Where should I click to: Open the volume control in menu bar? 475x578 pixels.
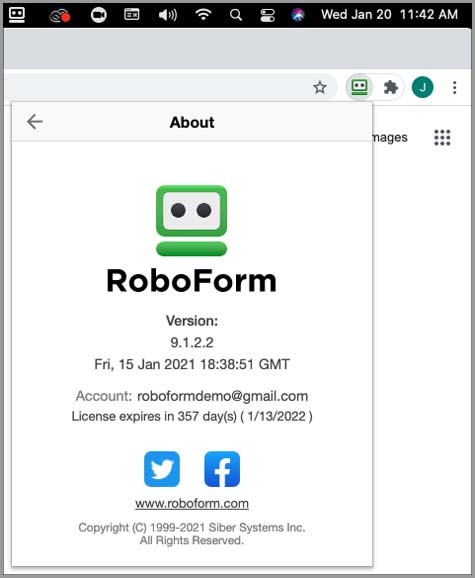pyautogui.click(x=168, y=15)
